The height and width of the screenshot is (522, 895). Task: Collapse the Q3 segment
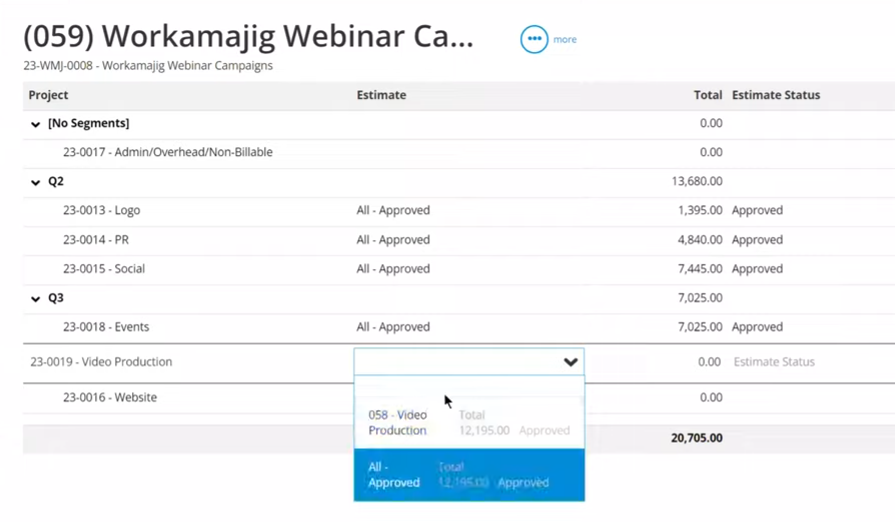35,298
